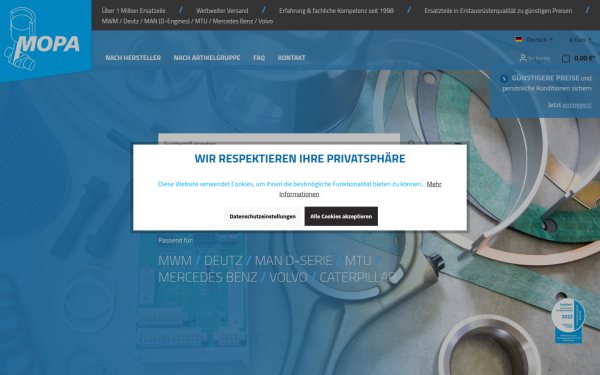The width and height of the screenshot is (600, 375).
Task: Click the info icon beside Günstigere Preise
Action: (504, 78)
